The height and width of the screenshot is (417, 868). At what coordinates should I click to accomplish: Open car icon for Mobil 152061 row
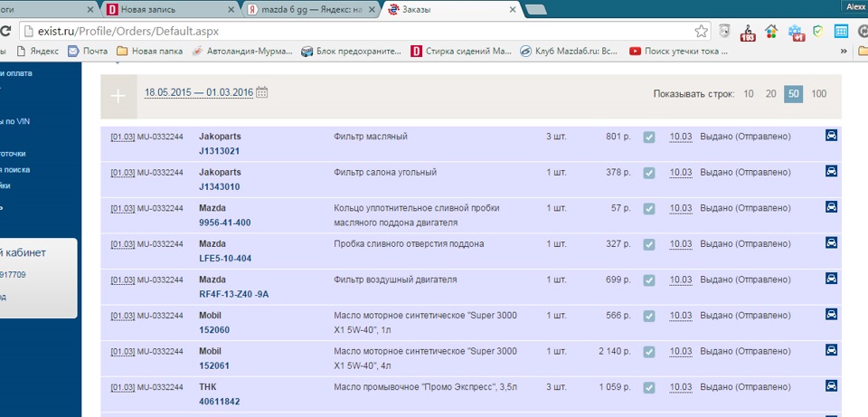831,350
